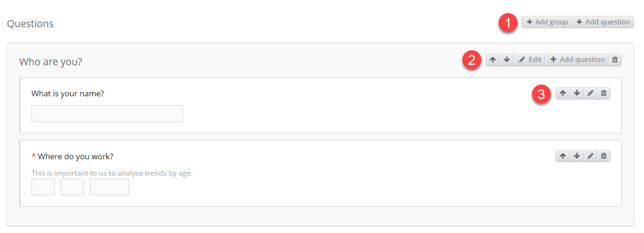
Task: Click second small box under 'Where do you work?'
Action: pos(72,187)
